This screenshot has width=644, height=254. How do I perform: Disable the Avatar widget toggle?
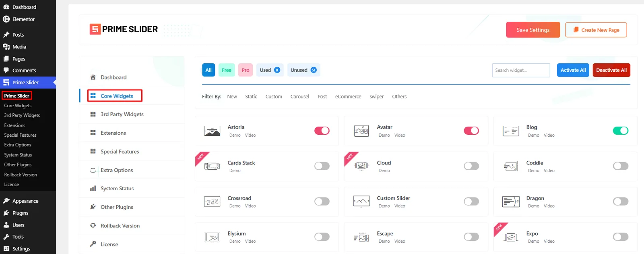point(471,131)
